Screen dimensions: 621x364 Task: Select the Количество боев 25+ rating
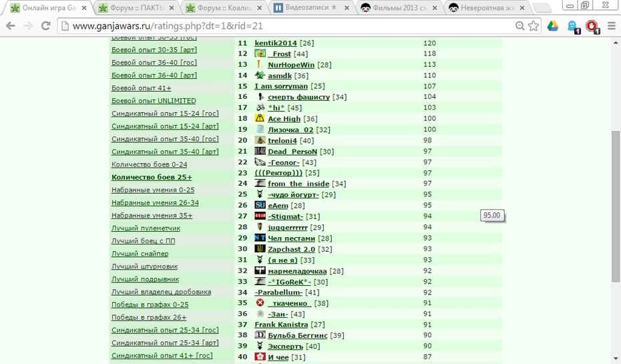(152, 177)
